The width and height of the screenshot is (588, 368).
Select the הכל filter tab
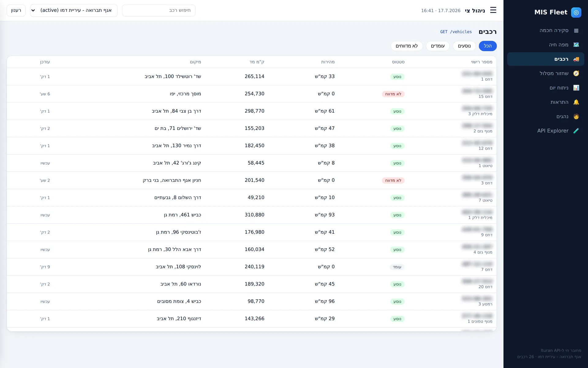click(x=488, y=46)
